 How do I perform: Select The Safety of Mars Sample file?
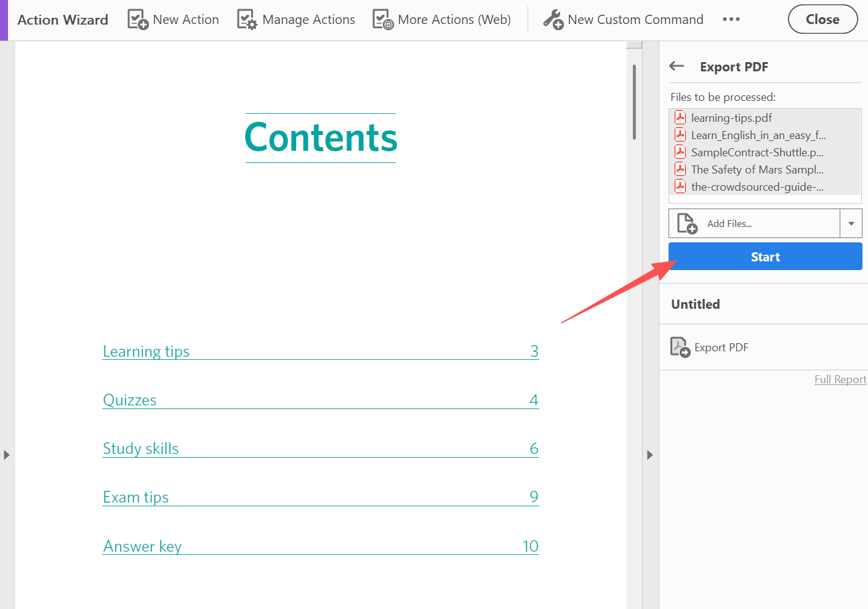[x=757, y=170]
